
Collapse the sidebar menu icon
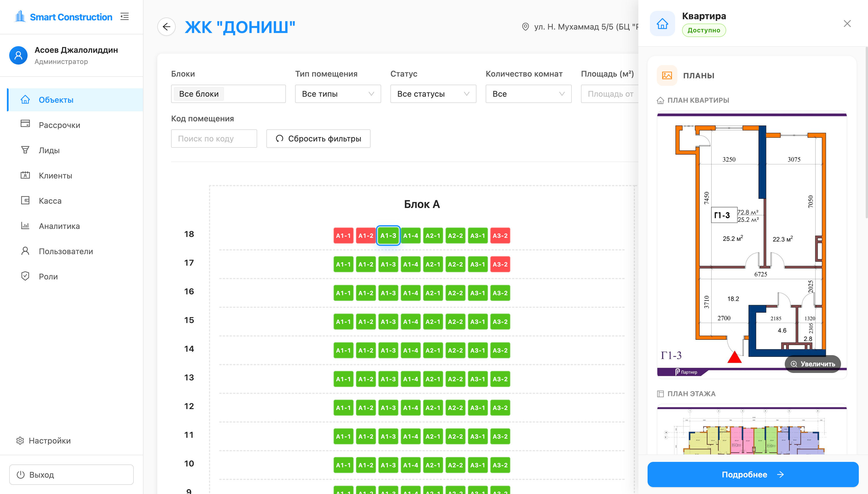pyautogui.click(x=125, y=16)
